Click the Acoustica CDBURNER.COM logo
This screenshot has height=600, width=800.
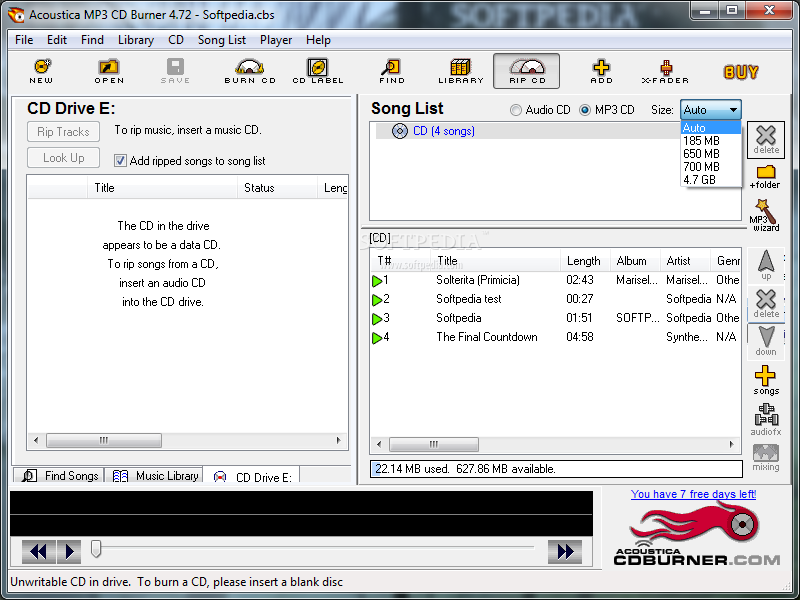tap(696, 534)
